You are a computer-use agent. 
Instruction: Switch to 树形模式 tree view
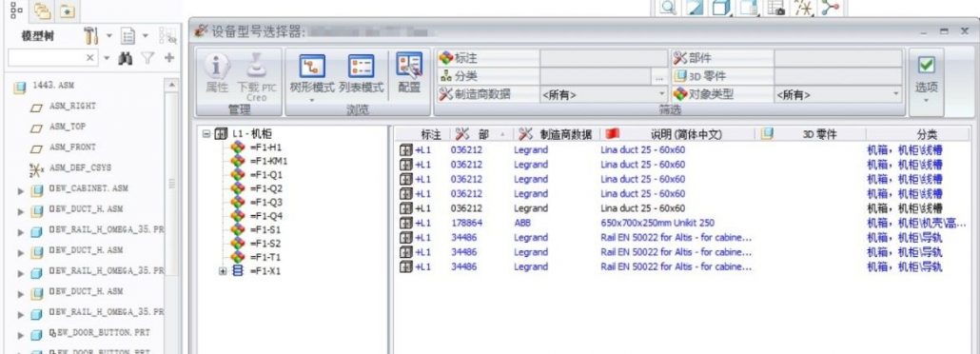[312, 74]
